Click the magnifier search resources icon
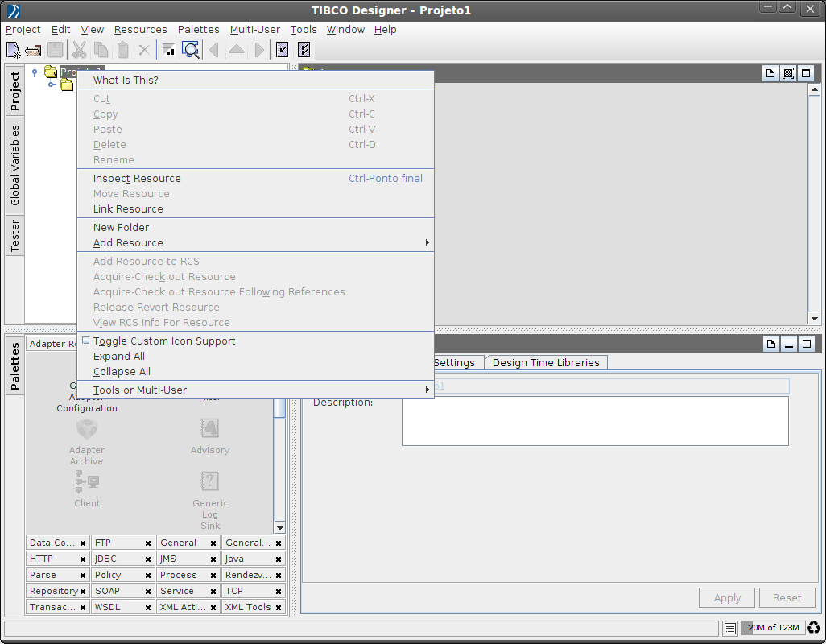The width and height of the screenshot is (826, 644). coord(191,50)
